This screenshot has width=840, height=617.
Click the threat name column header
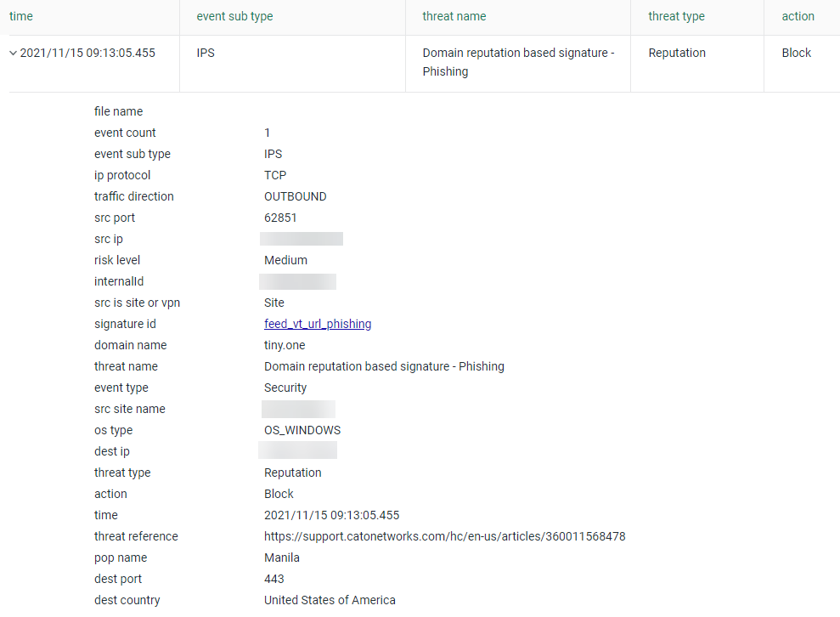(x=454, y=16)
